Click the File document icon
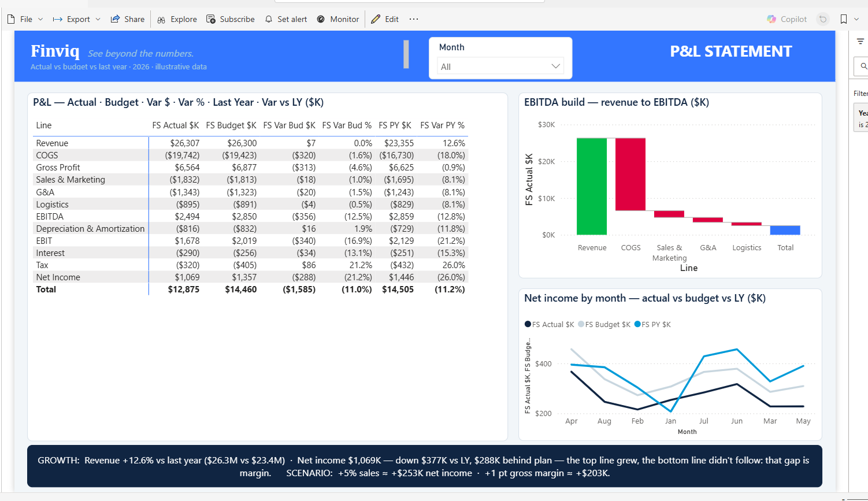This screenshot has height=501, width=868. 11,19
